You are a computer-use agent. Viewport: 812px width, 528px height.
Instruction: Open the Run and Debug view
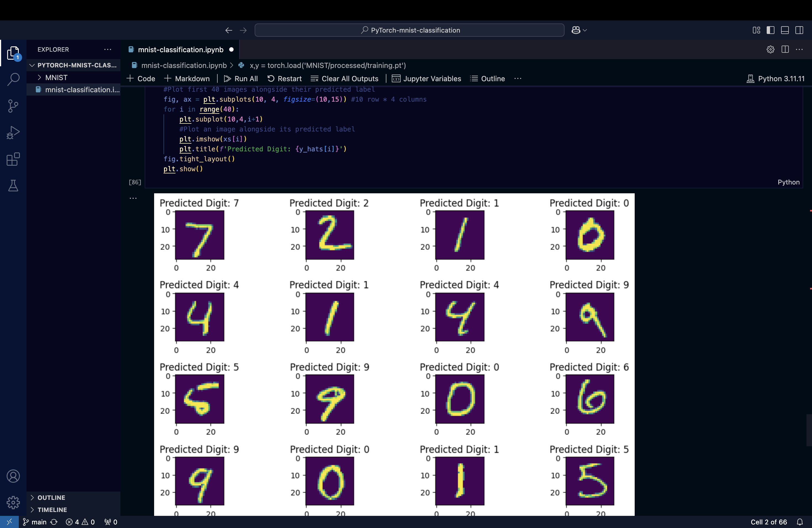tap(13, 132)
